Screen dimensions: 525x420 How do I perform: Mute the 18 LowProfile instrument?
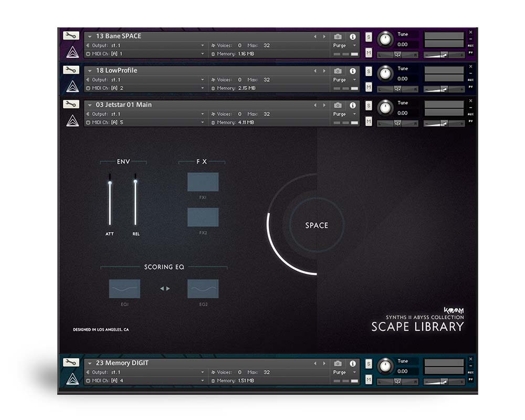(369, 87)
